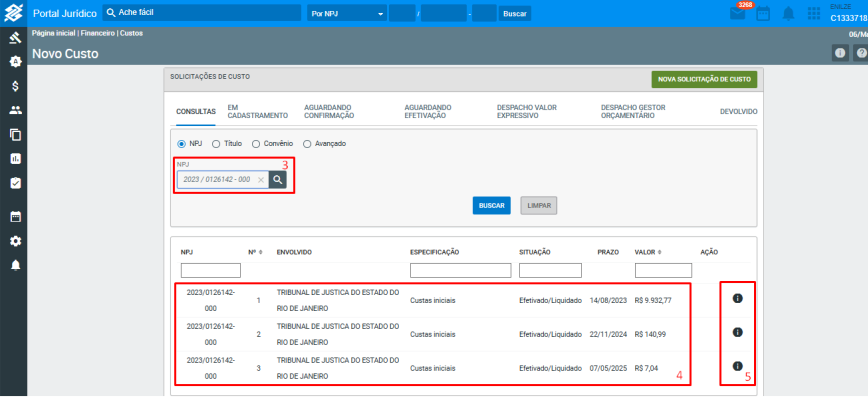Switch to the Despacho Valor Expressivo tab
The width and height of the screenshot is (868, 397).
pyautogui.click(x=527, y=111)
